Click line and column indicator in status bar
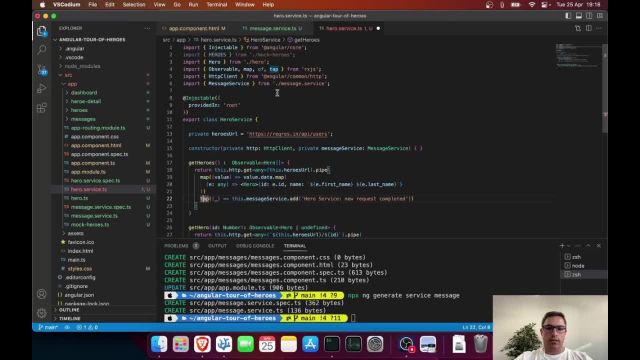Viewport: 640px width, 360px height. (476, 327)
